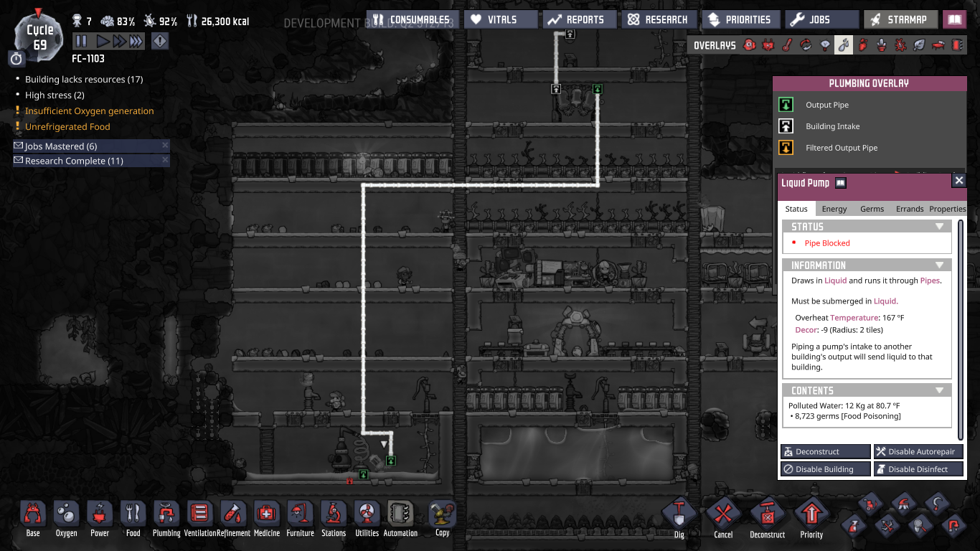Show the Temperature overlay thermometer

(787, 45)
